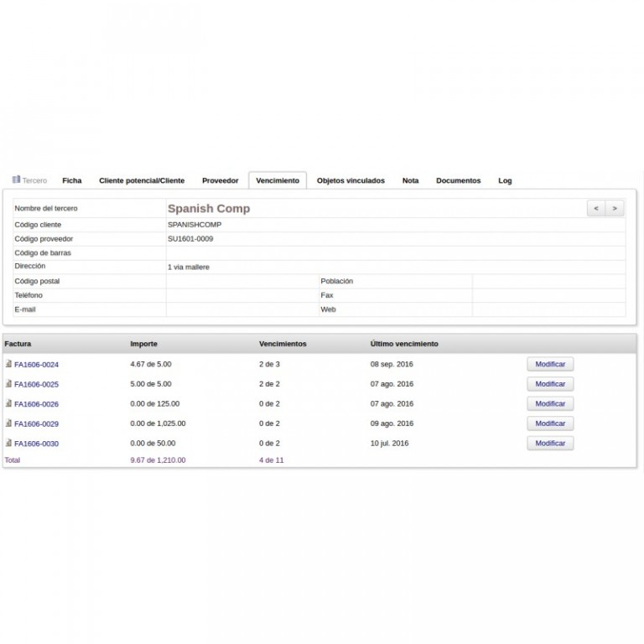
Task: Click '2 de 3' vencimientos value
Action: (269, 364)
